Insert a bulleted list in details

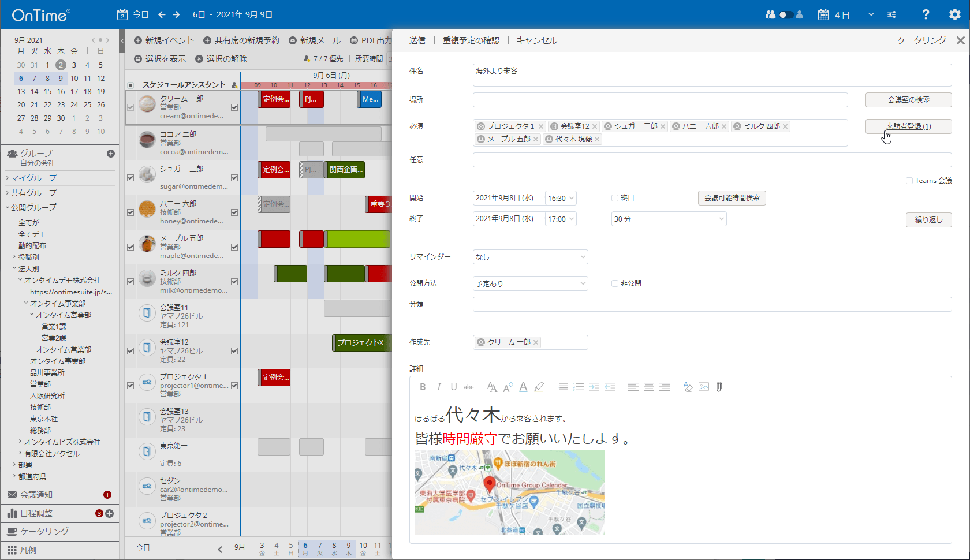coord(563,387)
